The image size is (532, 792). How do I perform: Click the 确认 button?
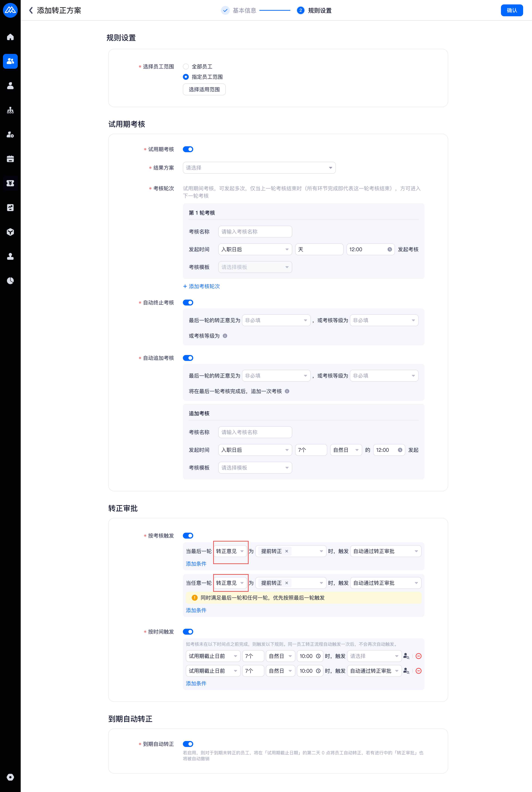click(x=512, y=10)
